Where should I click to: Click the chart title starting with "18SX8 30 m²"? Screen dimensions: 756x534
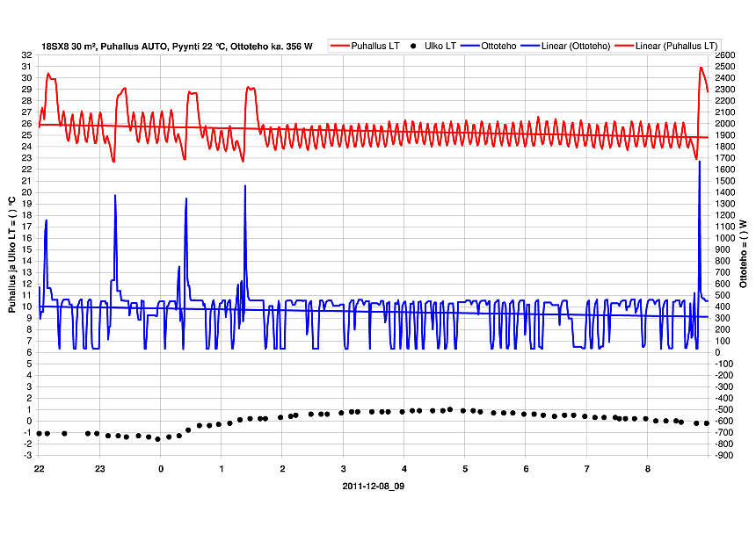[176, 47]
